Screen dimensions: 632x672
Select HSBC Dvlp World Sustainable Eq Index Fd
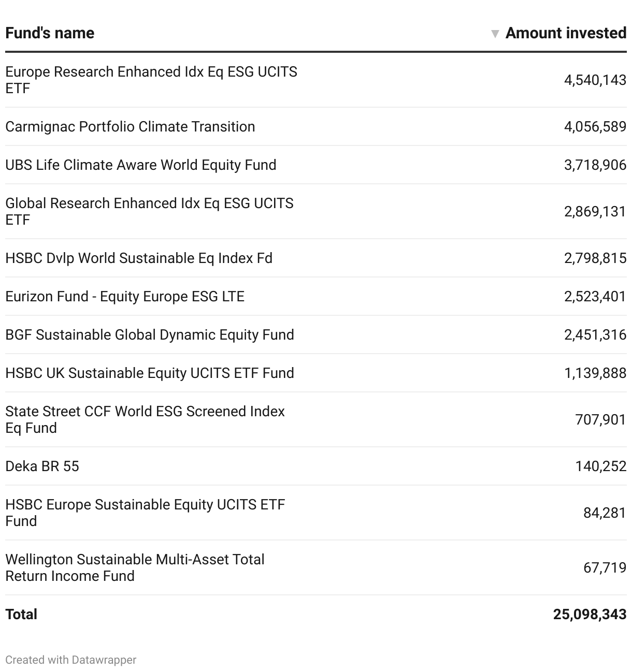139,258
